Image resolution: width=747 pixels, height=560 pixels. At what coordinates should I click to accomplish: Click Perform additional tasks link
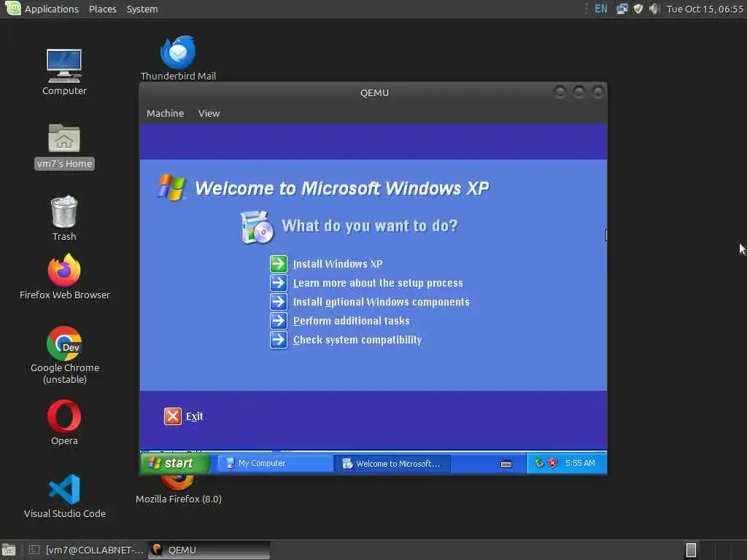pos(351,321)
